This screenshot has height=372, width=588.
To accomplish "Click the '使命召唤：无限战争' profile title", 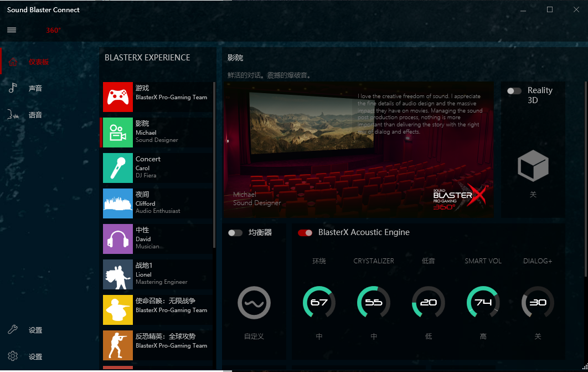I will point(166,300).
